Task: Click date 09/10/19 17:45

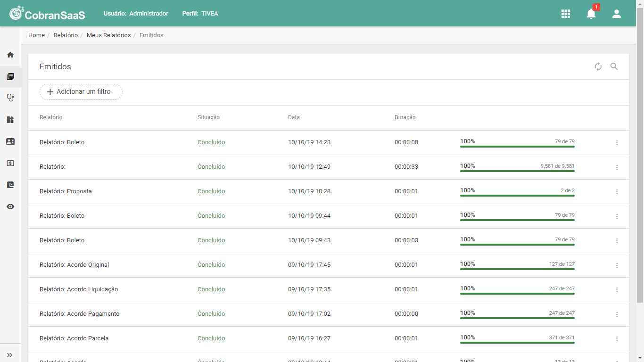Action: (x=309, y=265)
